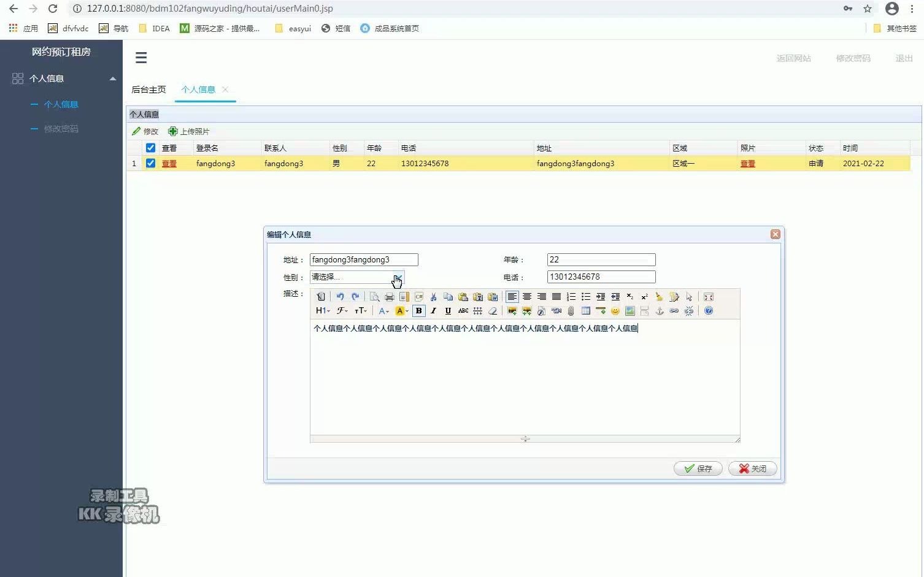Toggle bold formatting
The image size is (924, 577).
coord(419,311)
